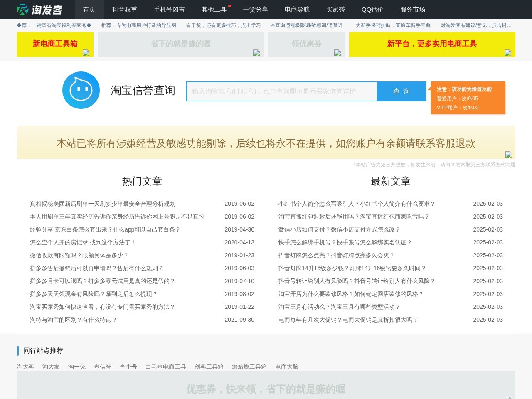Open article 怎么查个人开的房记录
The width and height of the screenshot is (532, 399).
click(83, 242)
